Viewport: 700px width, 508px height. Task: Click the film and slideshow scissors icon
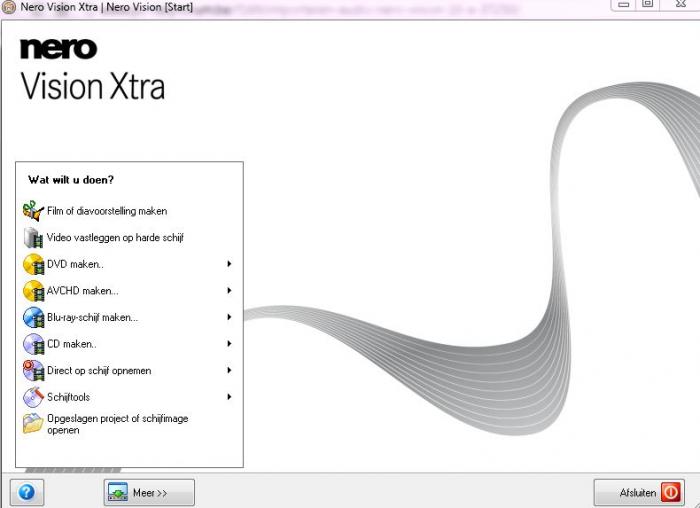[x=33, y=211]
